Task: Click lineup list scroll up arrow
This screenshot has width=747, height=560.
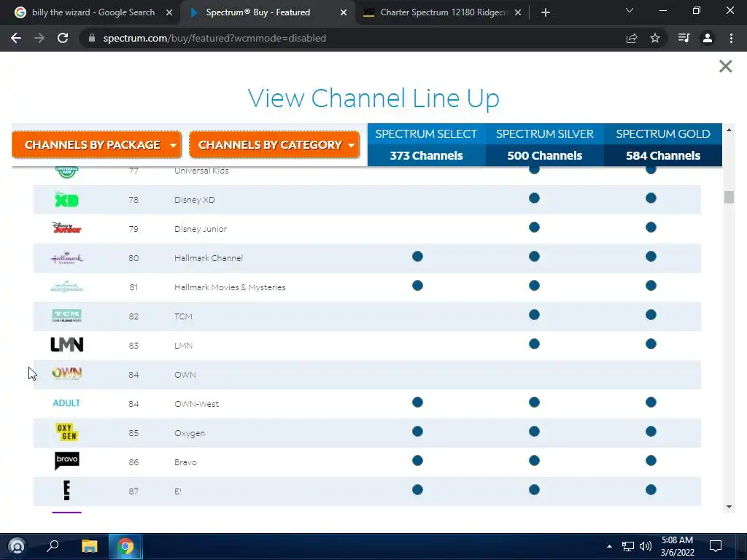Action: point(729,130)
